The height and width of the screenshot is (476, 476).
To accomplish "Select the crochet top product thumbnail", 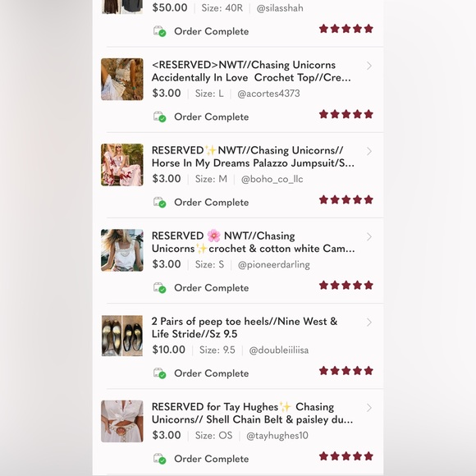I will coord(122,80).
